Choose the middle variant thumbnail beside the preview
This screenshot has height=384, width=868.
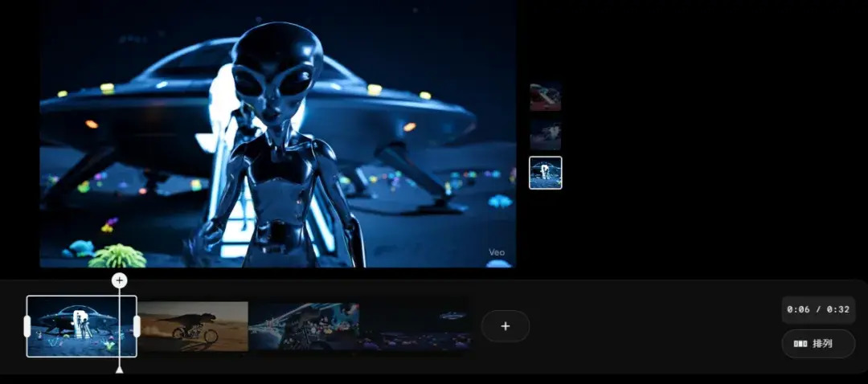[546, 135]
